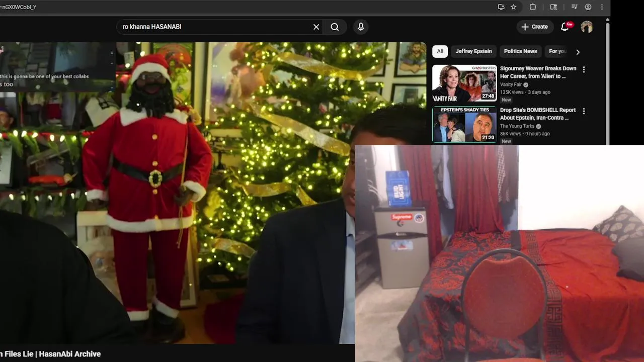Image resolution: width=644 pixels, height=362 pixels.
Task: Open the YouTube account avatar menu
Action: click(587, 27)
